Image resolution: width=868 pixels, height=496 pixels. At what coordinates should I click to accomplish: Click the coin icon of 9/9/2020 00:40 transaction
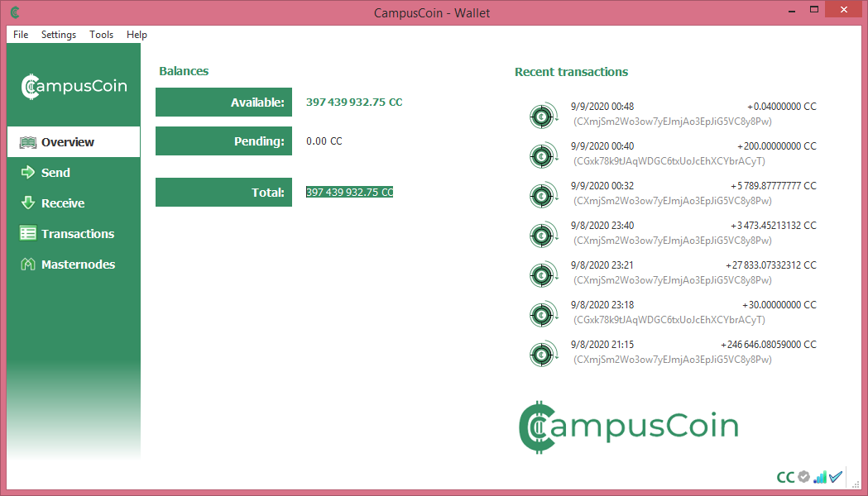pyautogui.click(x=543, y=155)
